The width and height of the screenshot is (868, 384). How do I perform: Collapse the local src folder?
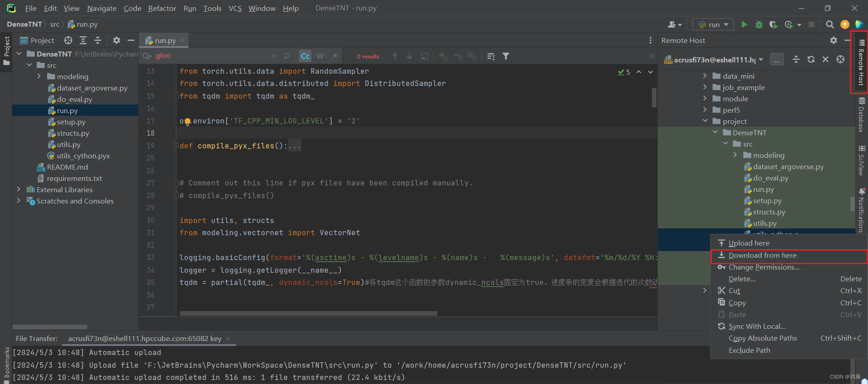coord(29,65)
